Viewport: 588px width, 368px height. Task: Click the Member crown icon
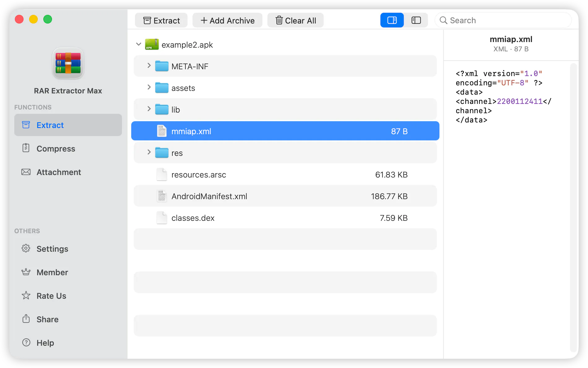(x=26, y=272)
